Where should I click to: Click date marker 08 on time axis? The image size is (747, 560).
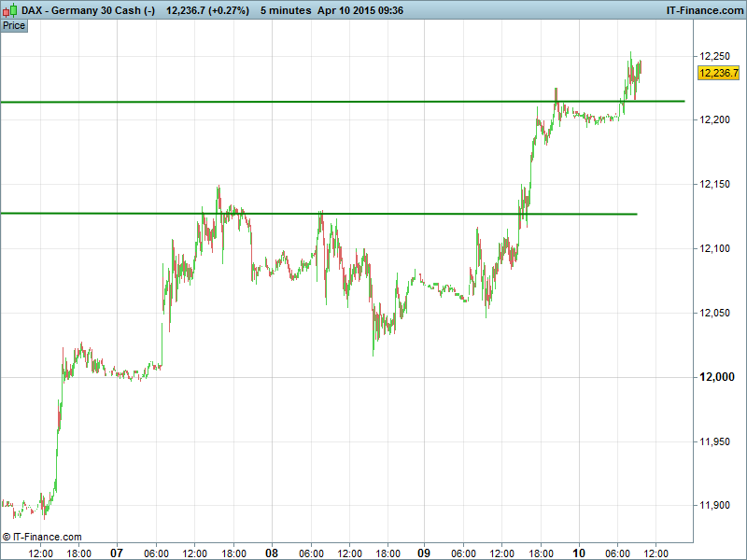pyautogui.click(x=272, y=553)
